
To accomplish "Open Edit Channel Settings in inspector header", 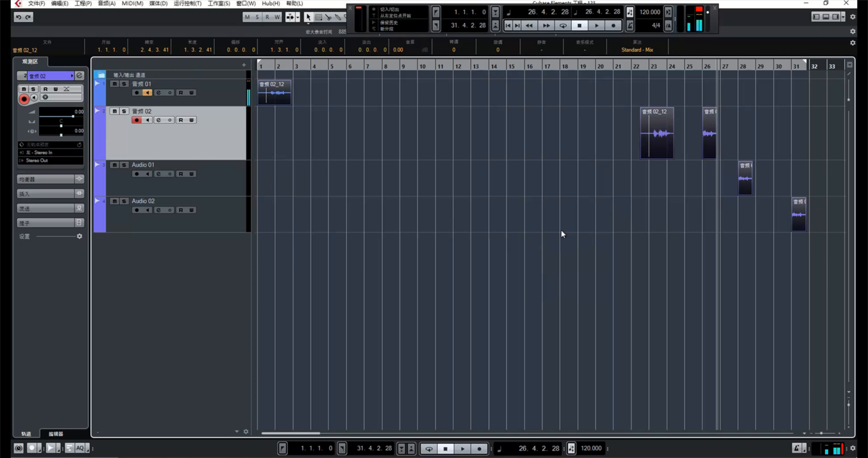I will [80, 76].
